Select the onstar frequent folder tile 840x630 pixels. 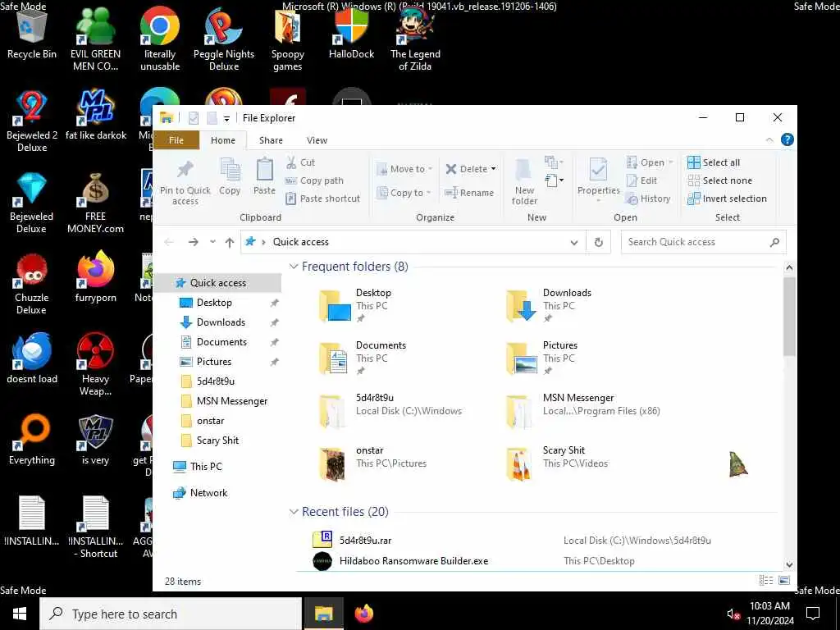372,463
